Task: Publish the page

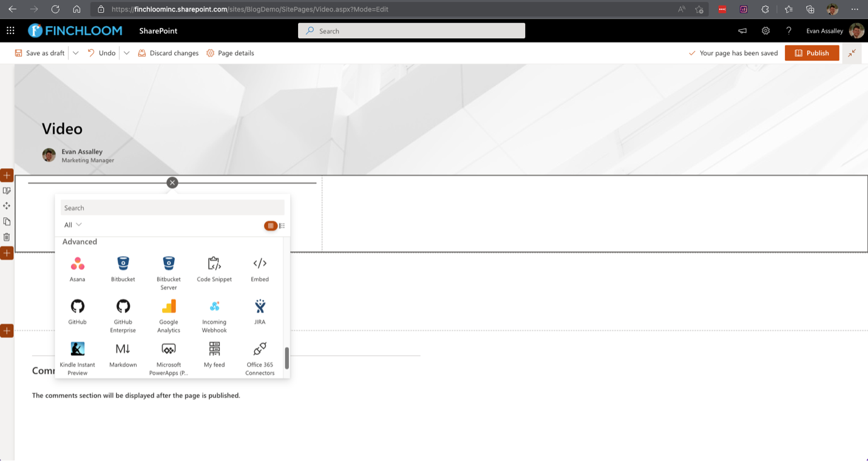Action: (x=812, y=53)
